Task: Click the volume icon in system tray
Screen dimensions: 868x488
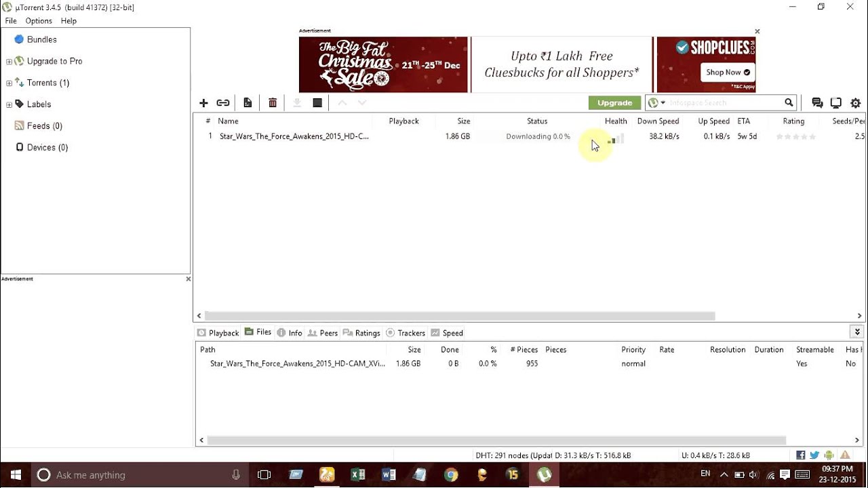Action: [x=753, y=475]
